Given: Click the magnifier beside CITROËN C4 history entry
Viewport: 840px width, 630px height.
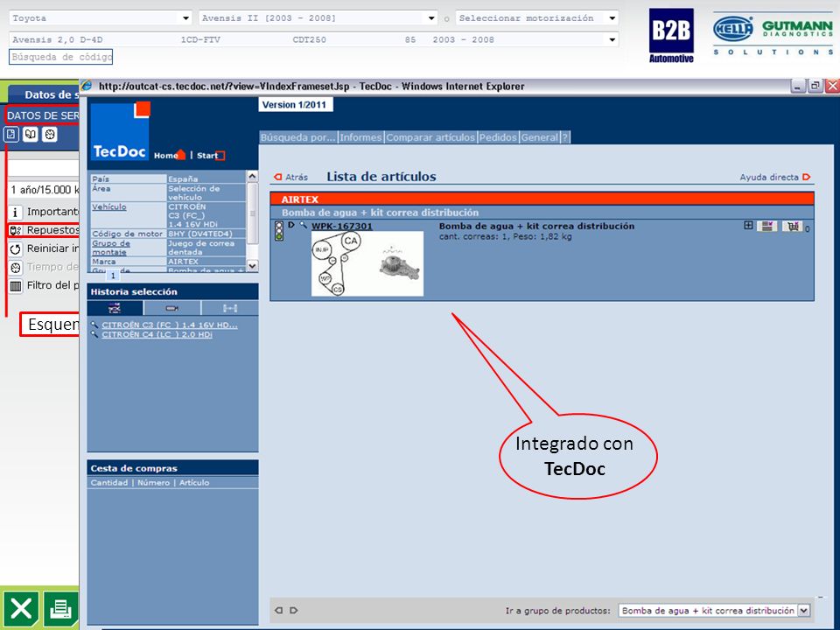Looking at the screenshot, I should (x=94, y=334).
